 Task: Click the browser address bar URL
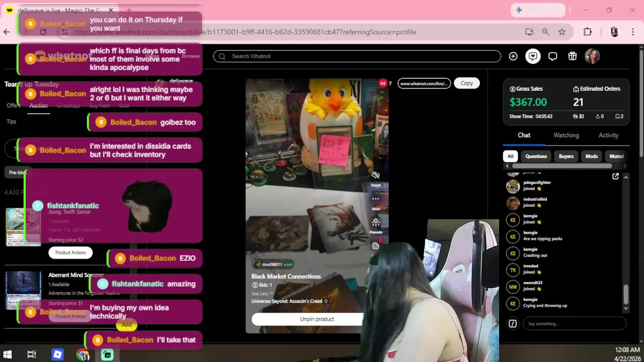[246, 32]
